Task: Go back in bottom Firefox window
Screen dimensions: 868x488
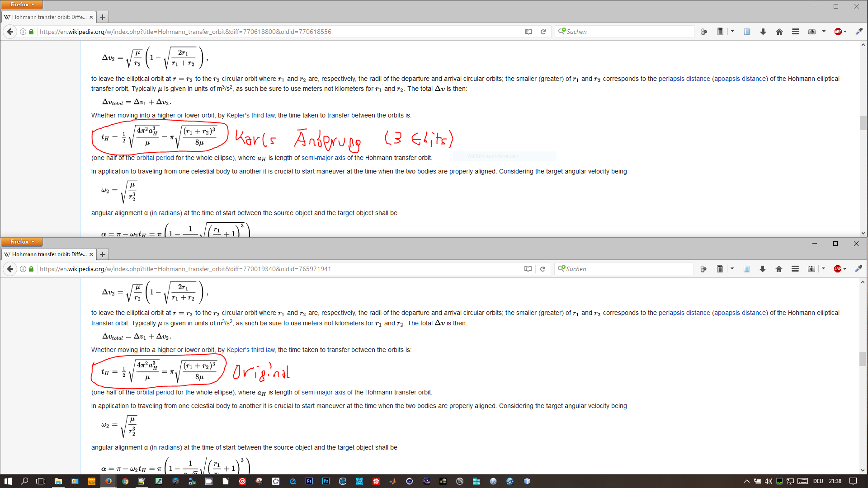Action: pos(10,269)
